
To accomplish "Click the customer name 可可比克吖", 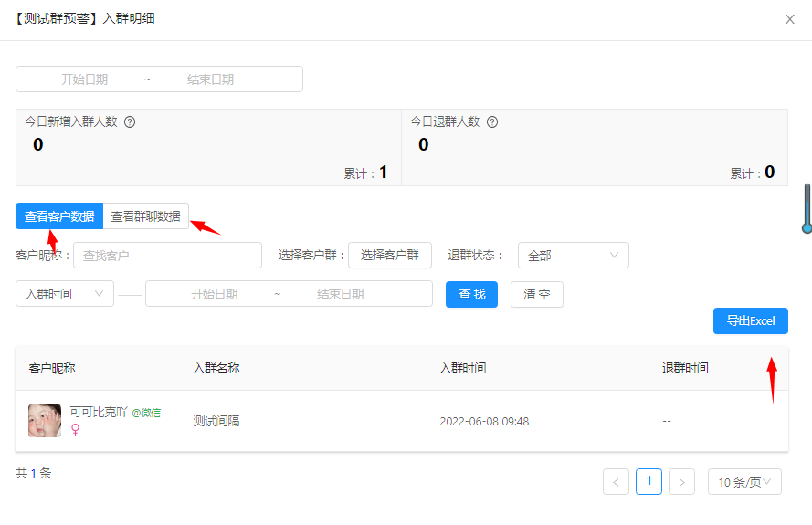I will click(x=99, y=412).
